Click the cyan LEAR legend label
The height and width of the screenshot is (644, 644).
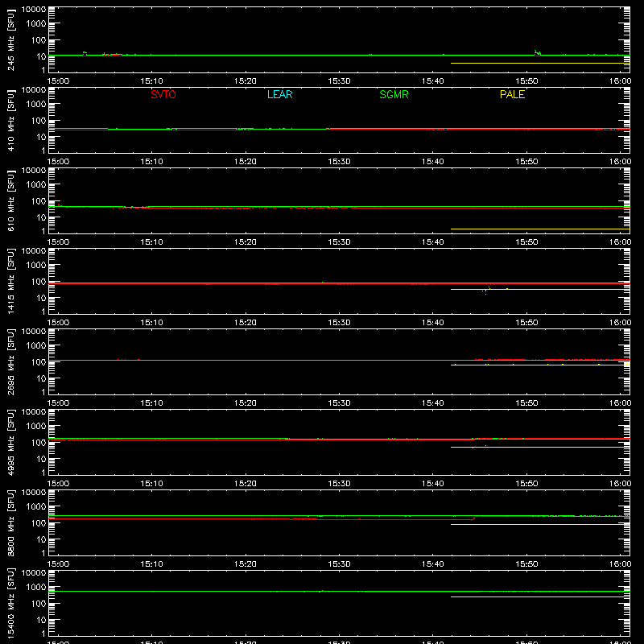(x=279, y=94)
